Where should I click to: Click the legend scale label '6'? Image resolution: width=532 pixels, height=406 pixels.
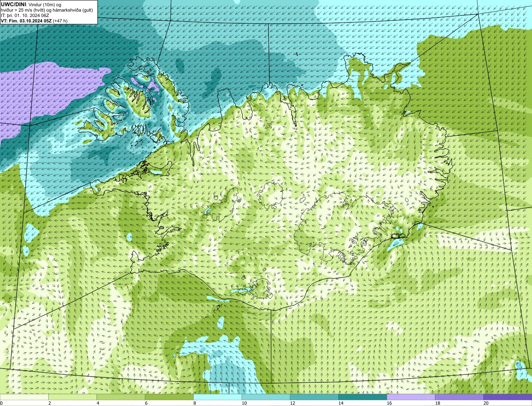pos(146,403)
